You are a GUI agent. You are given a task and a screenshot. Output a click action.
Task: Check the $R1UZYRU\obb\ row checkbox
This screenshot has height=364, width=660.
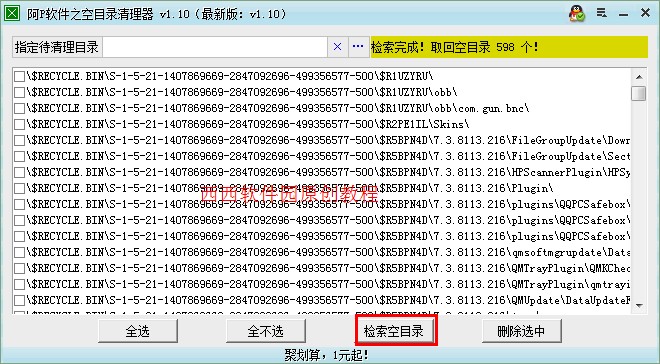19,93
